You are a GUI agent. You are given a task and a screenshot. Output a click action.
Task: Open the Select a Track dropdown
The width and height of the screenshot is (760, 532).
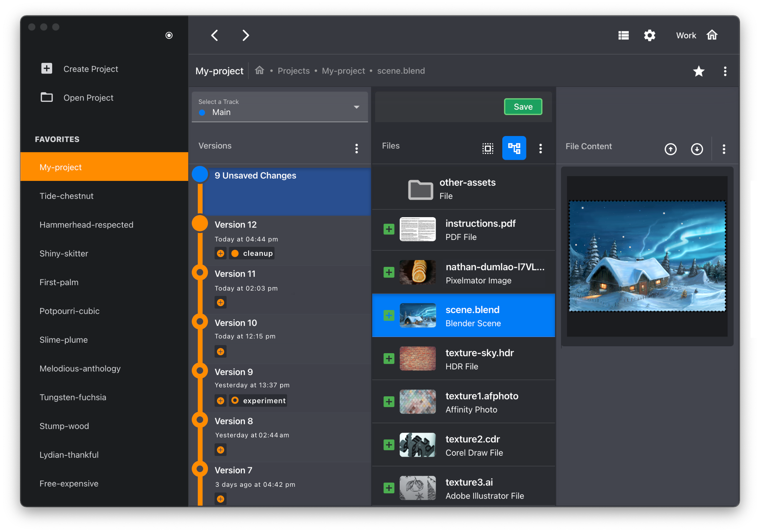[279, 107]
